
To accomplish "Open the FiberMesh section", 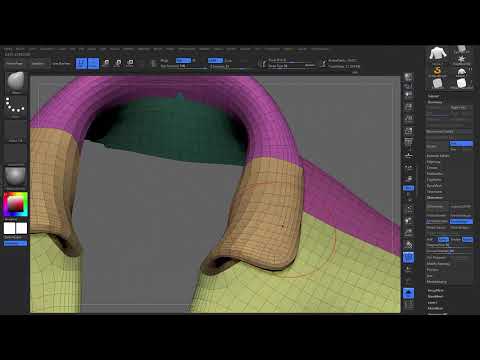I will [x=435, y=308].
